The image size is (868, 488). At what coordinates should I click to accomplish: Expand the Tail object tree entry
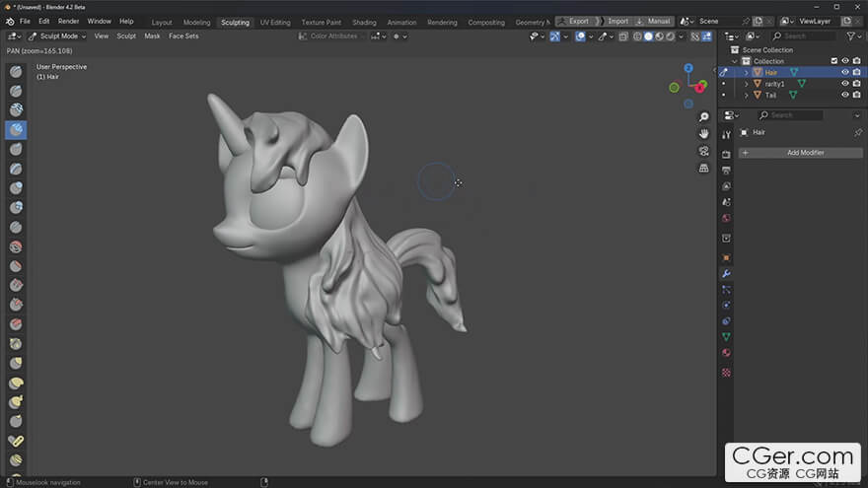(x=747, y=96)
